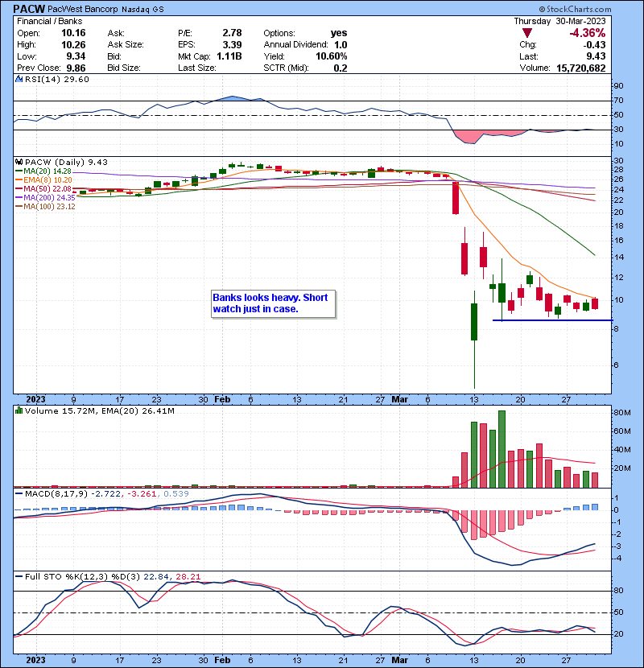Screen dimensions: 644x668
Task: Click the PACW (Daily) 9.43 chart label
Action: coord(66,163)
